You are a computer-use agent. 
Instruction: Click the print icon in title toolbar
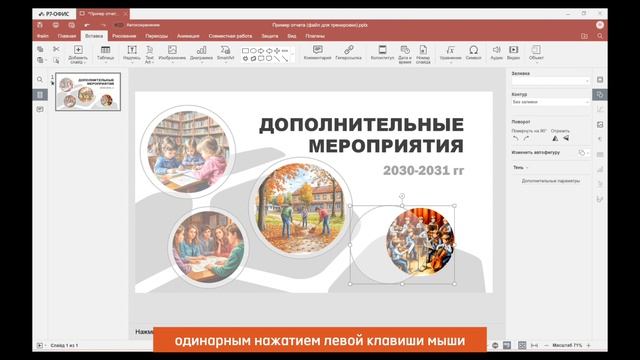56,25
